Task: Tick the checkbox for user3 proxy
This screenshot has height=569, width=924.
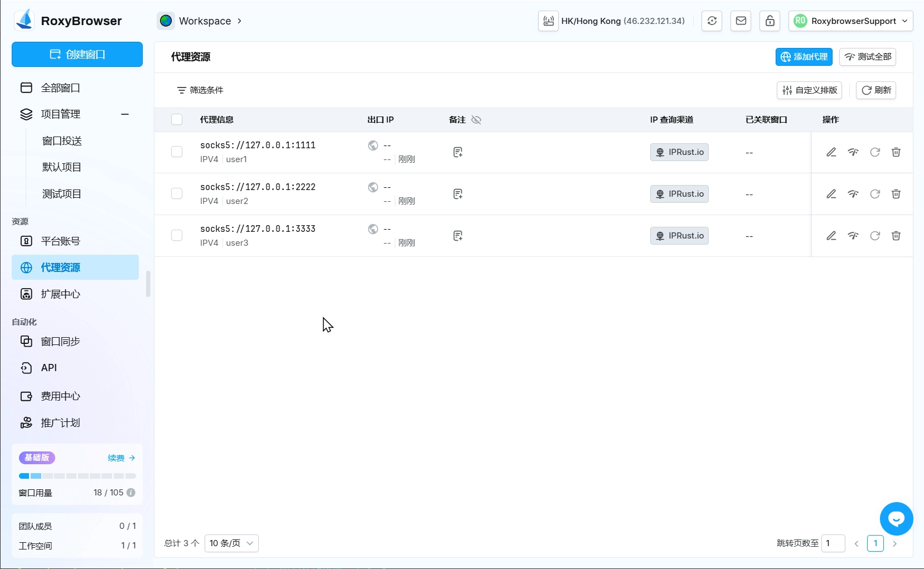Action: 177,236
